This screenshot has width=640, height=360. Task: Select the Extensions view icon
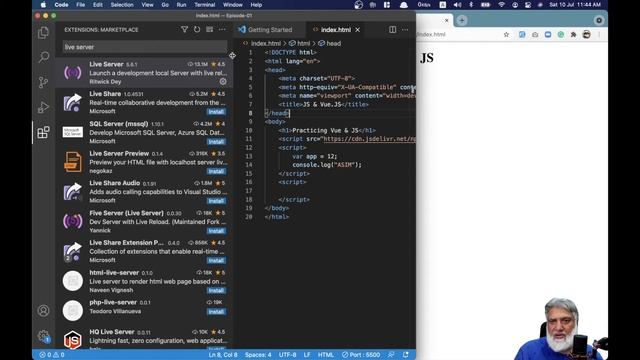[x=43, y=132]
